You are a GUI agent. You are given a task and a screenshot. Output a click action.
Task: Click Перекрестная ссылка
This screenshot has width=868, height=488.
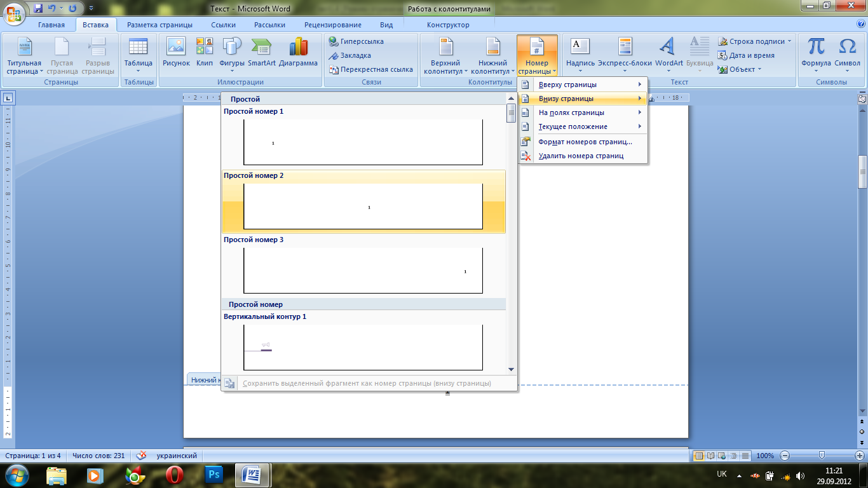[x=371, y=69]
